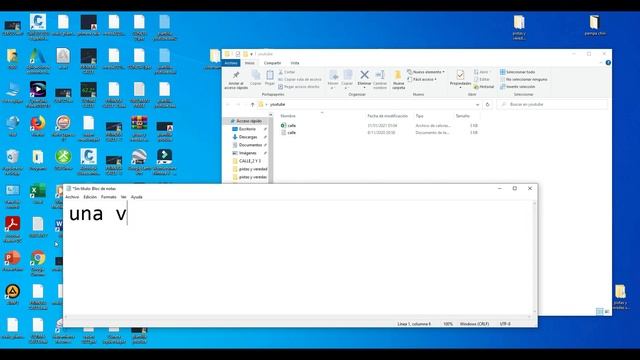
Task: Open the Edición menu in Notepad
Action: [x=90, y=197]
